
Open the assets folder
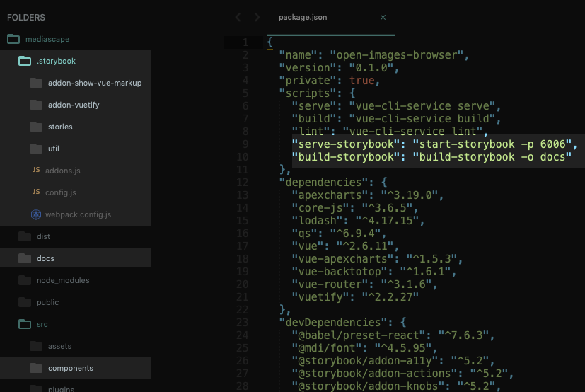click(x=59, y=346)
